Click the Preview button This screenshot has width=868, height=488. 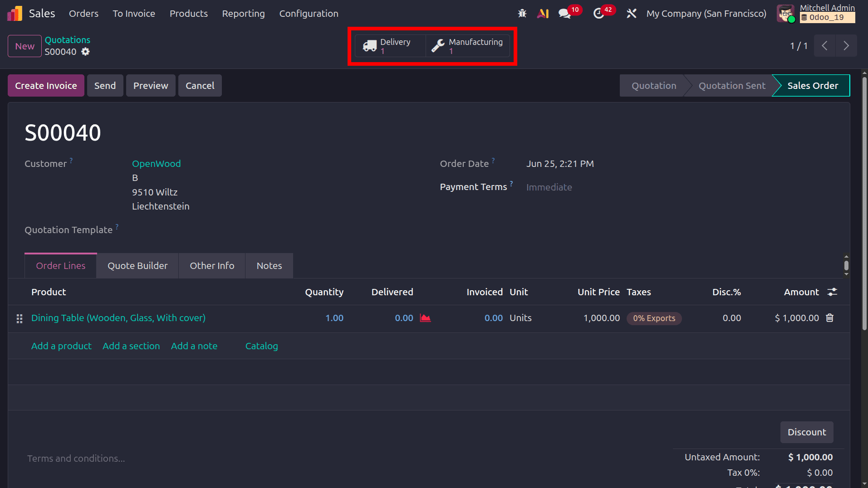pos(151,86)
